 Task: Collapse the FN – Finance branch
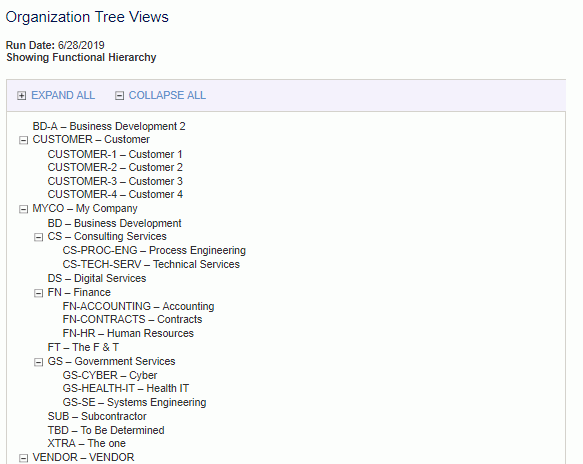tap(38, 293)
